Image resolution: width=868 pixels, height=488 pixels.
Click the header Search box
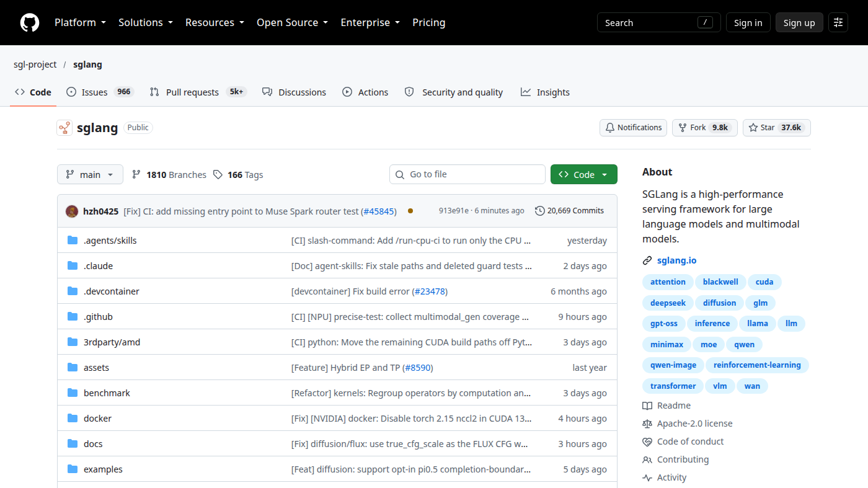coord(659,22)
